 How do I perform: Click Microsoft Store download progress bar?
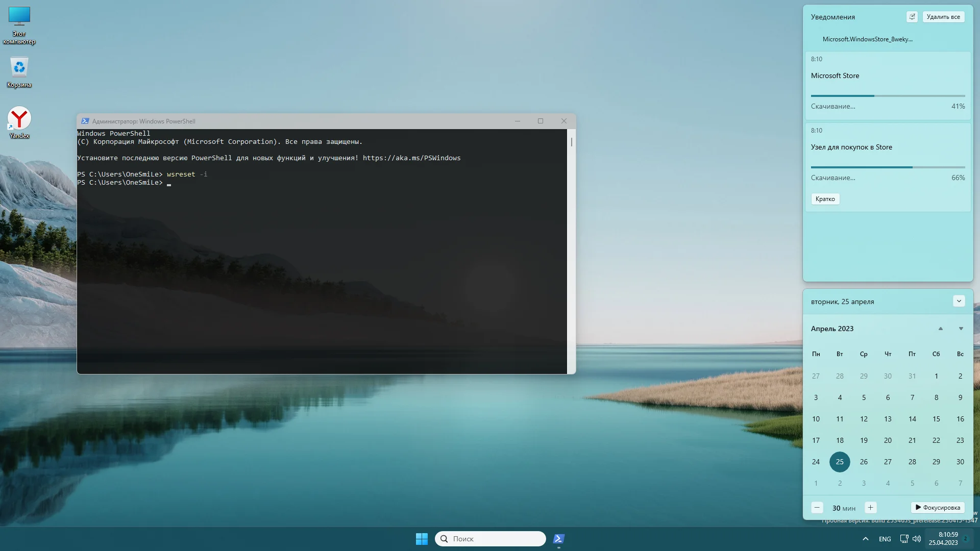[888, 95]
